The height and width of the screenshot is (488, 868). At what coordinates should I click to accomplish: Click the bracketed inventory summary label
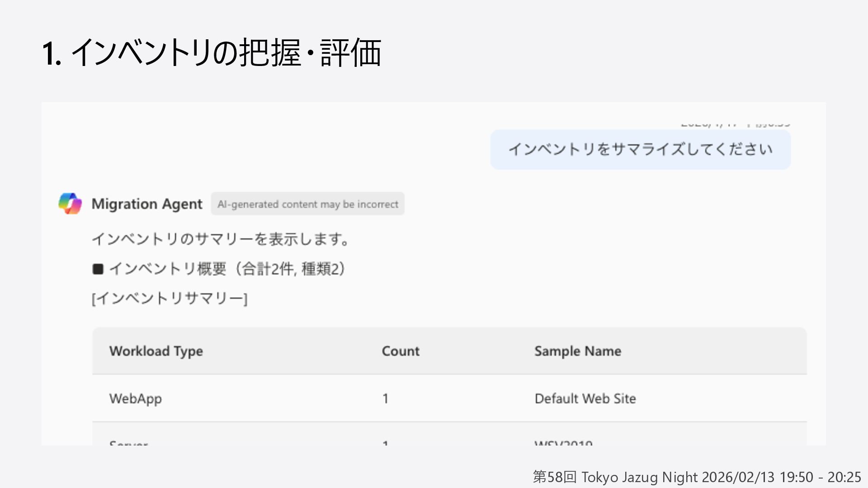pyautogui.click(x=170, y=299)
